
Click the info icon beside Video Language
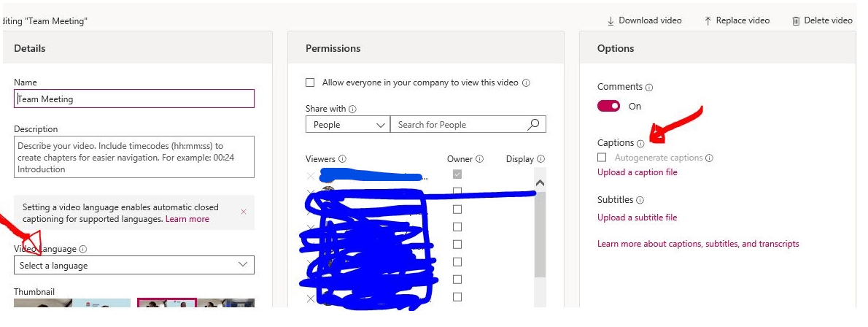pos(83,250)
